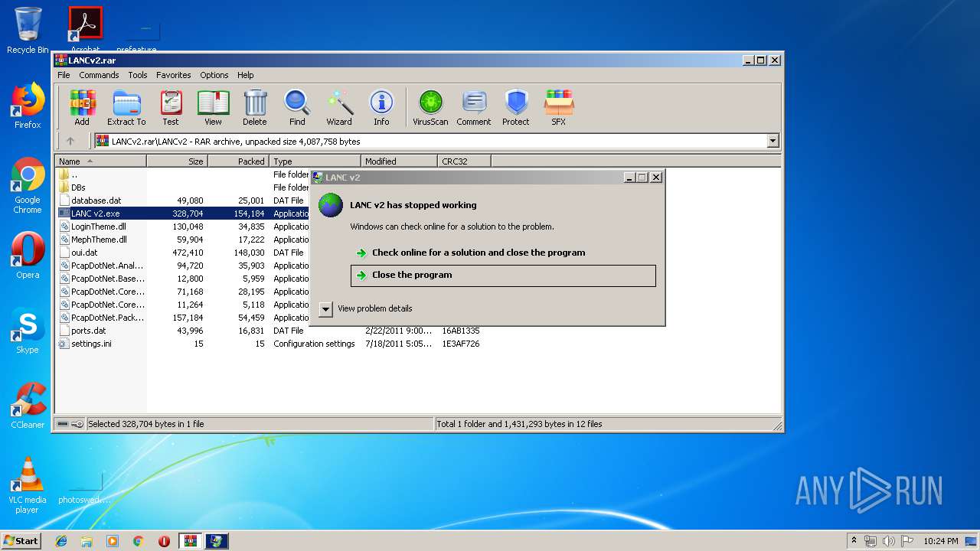Click the Add toolbar icon in WinRAR
This screenshot has height=551, width=980.
click(82, 107)
